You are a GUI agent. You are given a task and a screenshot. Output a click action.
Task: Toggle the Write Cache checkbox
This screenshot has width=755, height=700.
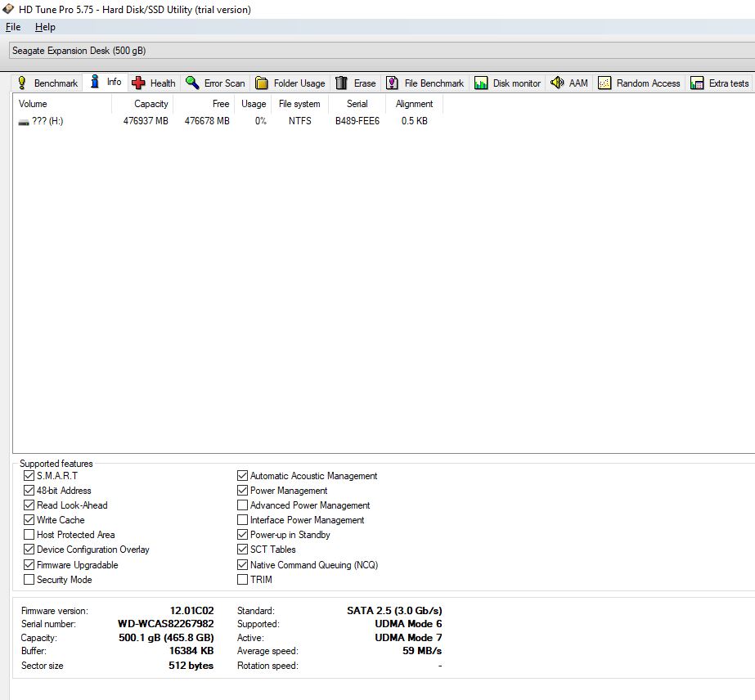point(29,520)
